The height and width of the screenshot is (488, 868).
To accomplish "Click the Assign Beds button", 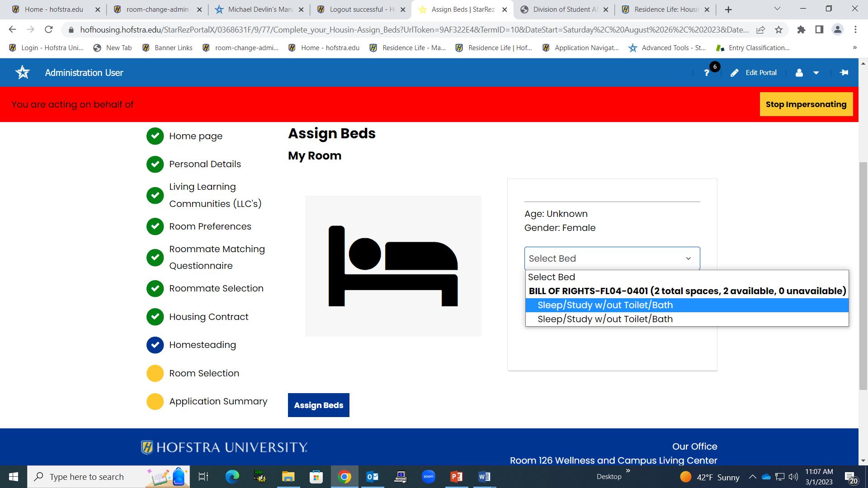I will [318, 405].
